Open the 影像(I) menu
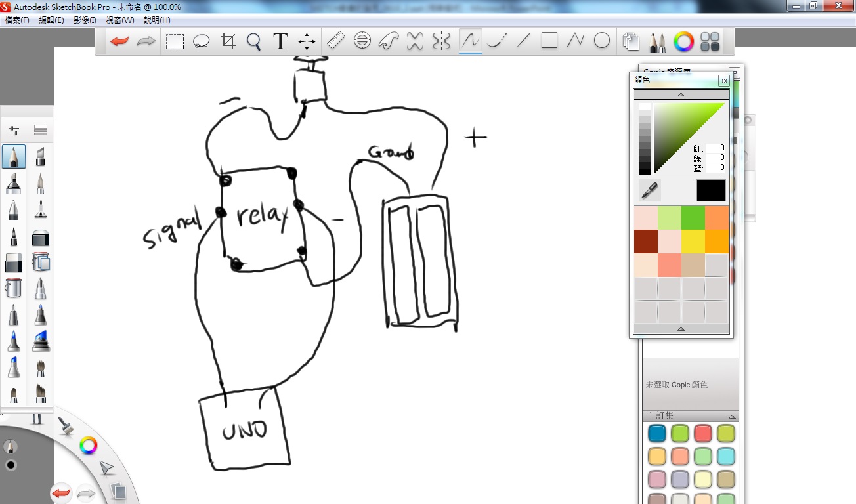The height and width of the screenshot is (504, 856). pyautogui.click(x=85, y=20)
